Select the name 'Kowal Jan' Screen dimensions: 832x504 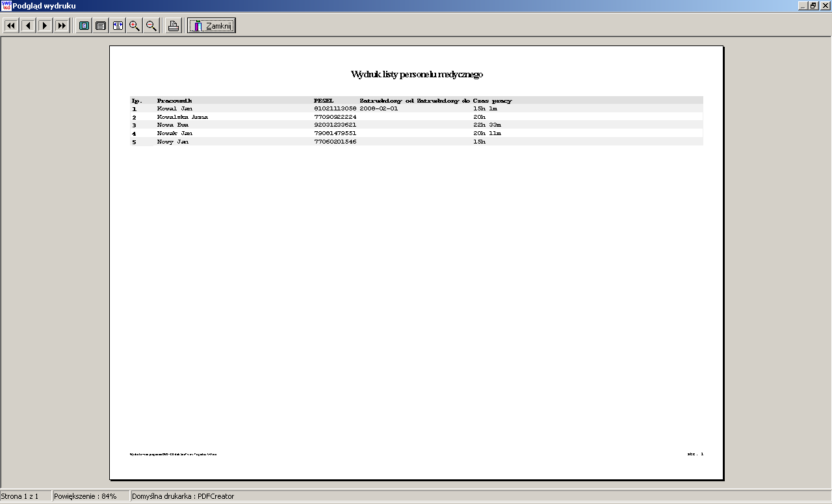click(x=175, y=108)
